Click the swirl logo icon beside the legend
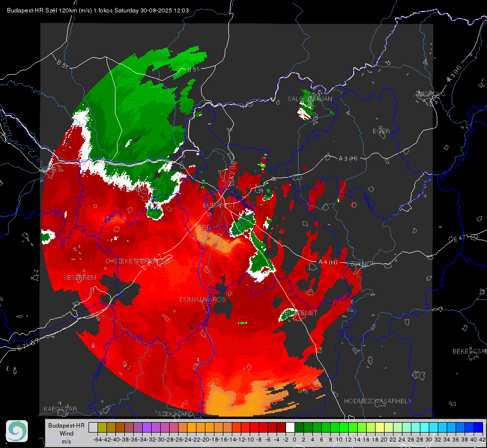The width and height of the screenshot is (487, 448). click(17, 431)
